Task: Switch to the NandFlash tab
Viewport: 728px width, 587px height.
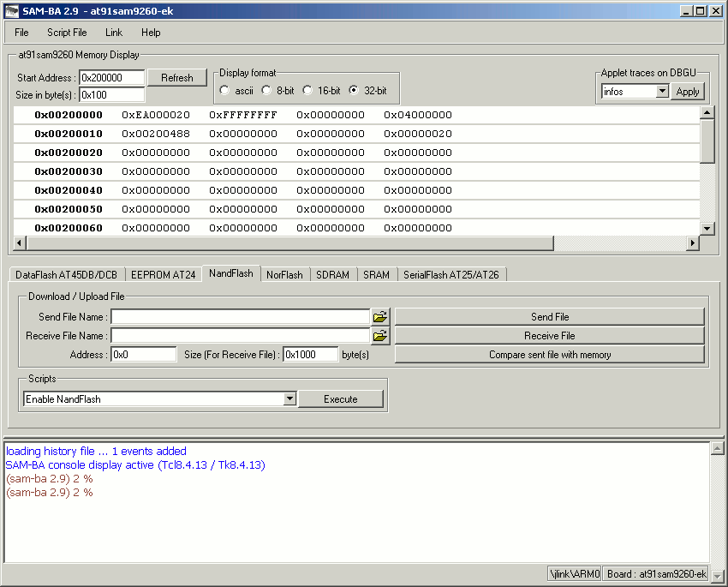Action: coord(231,273)
